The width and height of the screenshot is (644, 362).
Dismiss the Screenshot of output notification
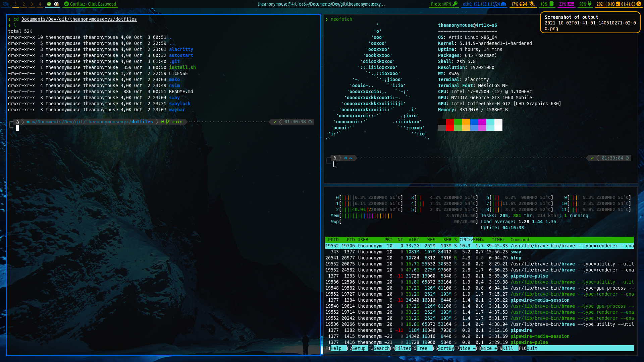590,22
